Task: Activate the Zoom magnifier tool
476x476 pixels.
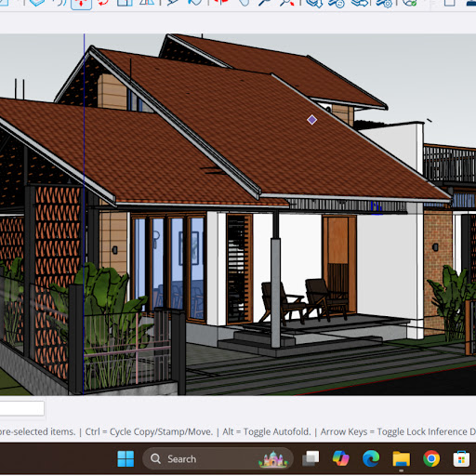Action: [x=265, y=3]
